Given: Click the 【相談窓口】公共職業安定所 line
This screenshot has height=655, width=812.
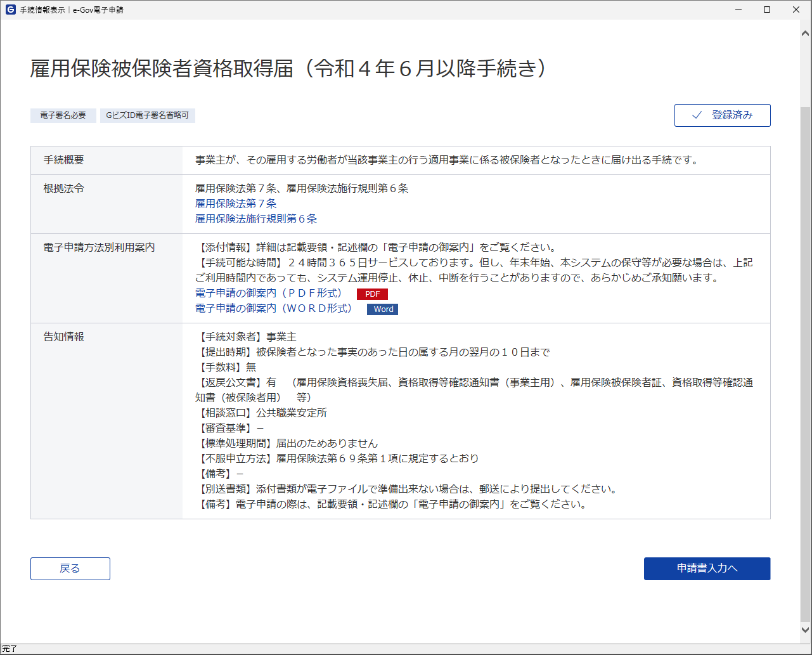Looking at the screenshot, I should (261, 413).
